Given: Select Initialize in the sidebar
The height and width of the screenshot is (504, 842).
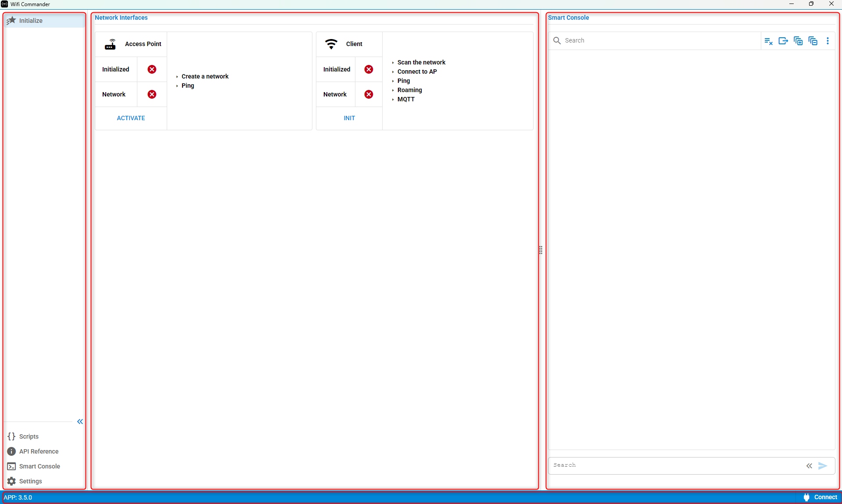Looking at the screenshot, I should 44,21.
